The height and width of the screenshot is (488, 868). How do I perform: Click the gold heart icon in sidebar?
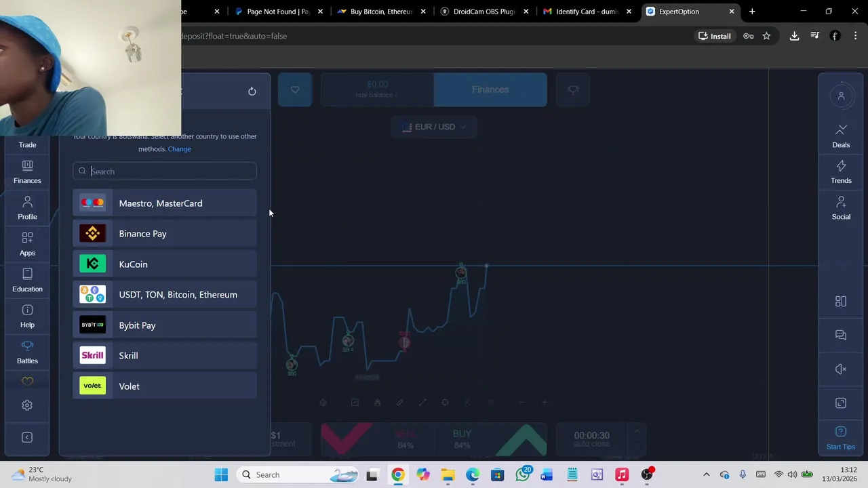(27, 382)
